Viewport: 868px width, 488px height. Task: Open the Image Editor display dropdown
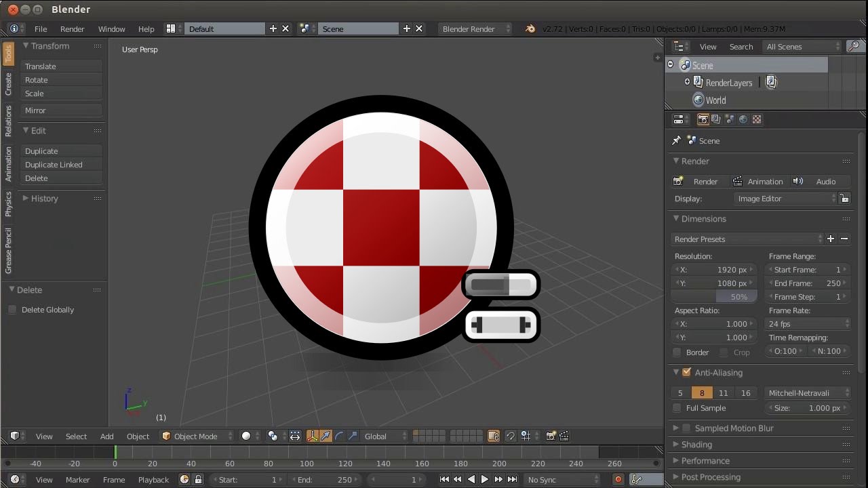point(786,199)
